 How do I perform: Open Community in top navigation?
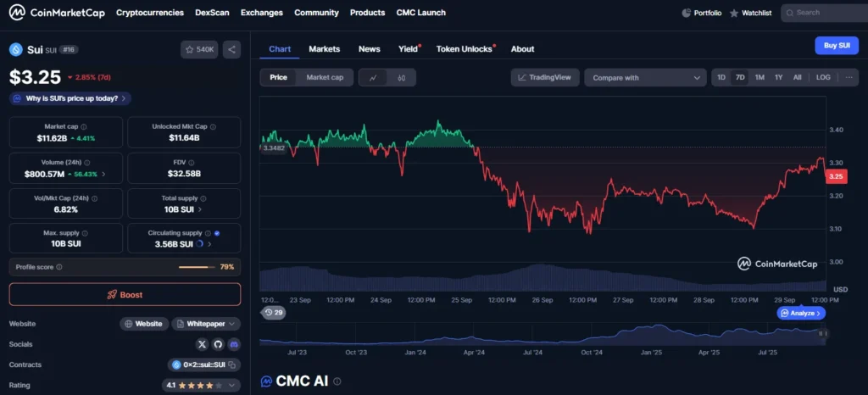(x=317, y=12)
